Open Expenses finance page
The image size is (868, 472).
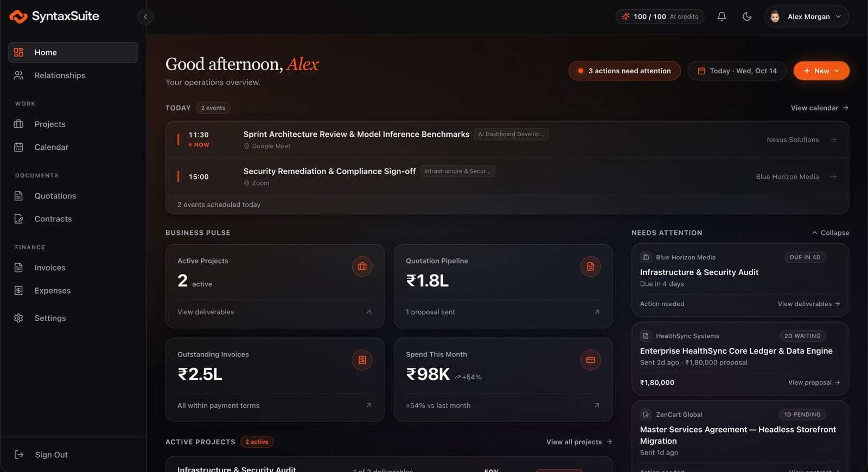click(x=73, y=291)
